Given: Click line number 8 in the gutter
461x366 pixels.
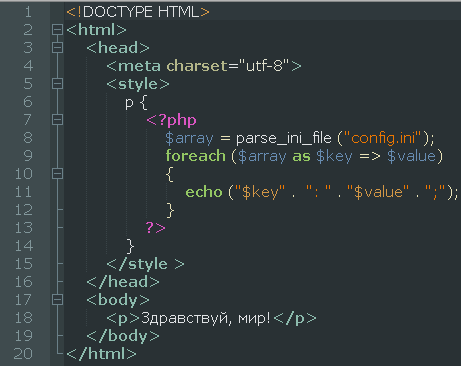Looking at the screenshot, I should point(28,138).
